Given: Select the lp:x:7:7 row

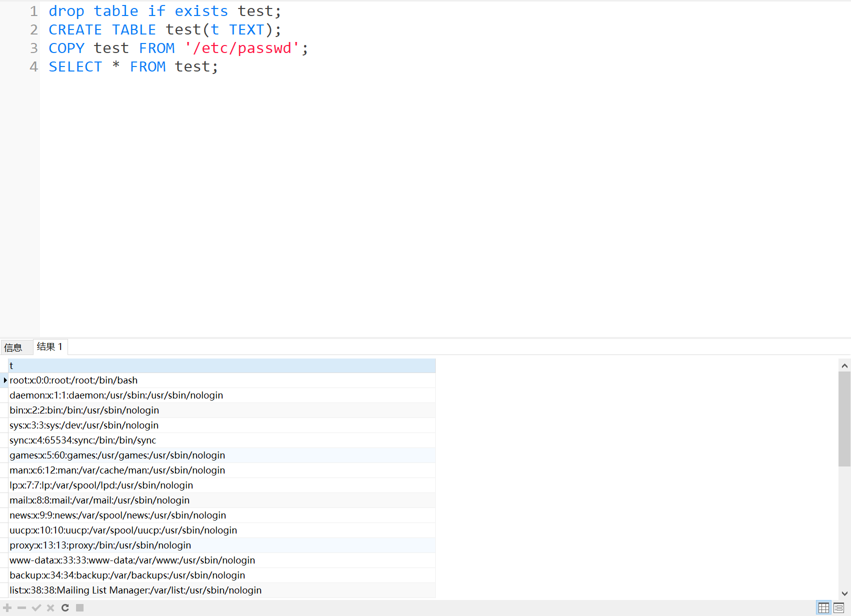Looking at the screenshot, I should click(x=222, y=485).
